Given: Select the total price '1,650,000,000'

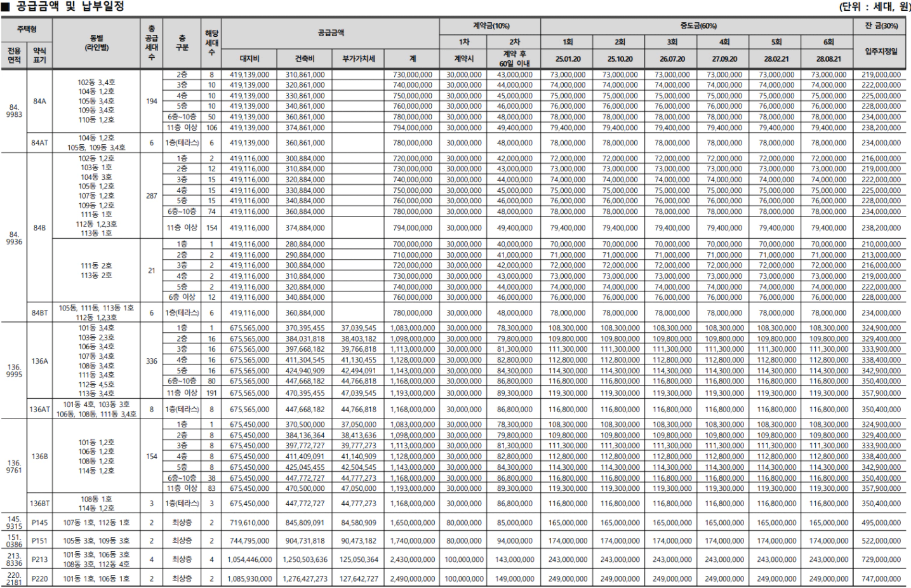Looking at the screenshot, I should pos(413,523).
